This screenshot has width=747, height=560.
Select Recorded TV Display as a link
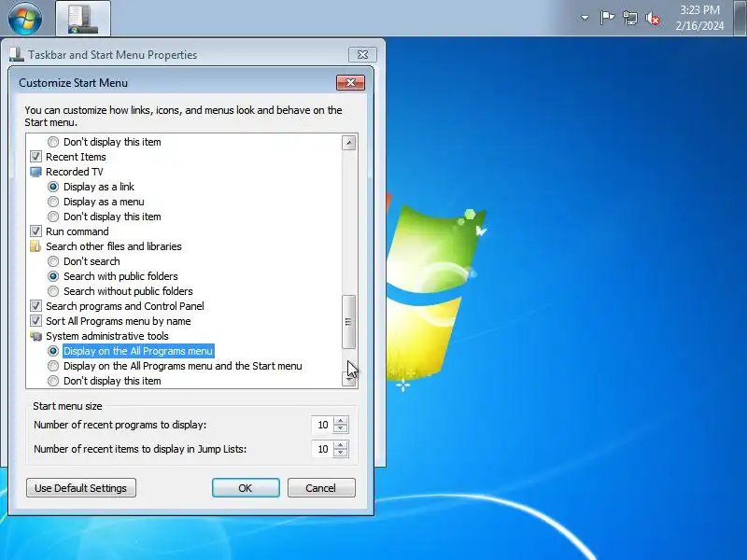click(x=53, y=187)
